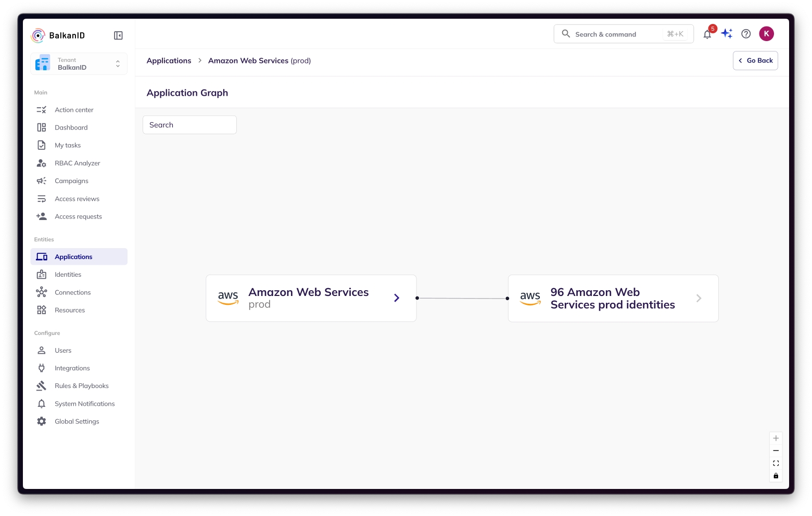Image resolution: width=812 pixels, height=516 pixels.
Task: Select Applications in the sidebar
Action: (x=79, y=256)
